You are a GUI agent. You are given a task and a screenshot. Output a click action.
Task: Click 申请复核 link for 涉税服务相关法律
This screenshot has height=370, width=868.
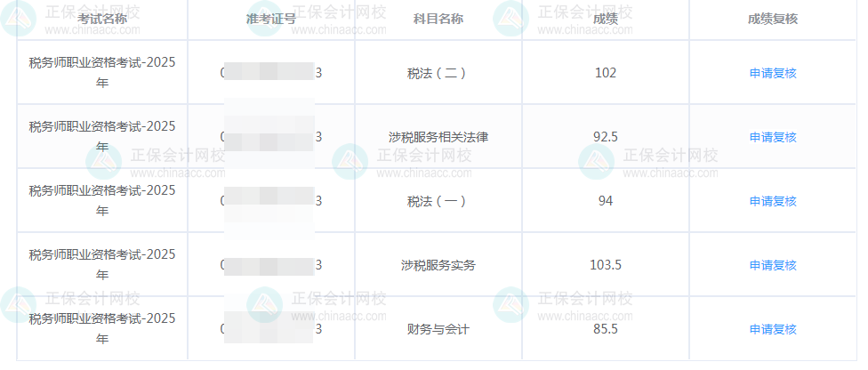coord(773,137)
